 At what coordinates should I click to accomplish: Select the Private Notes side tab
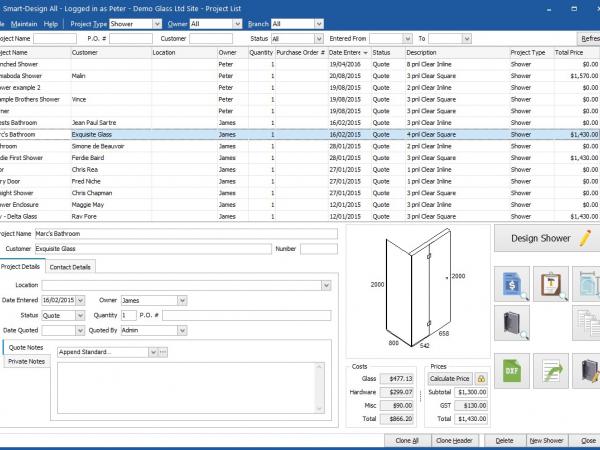[26, 362]
